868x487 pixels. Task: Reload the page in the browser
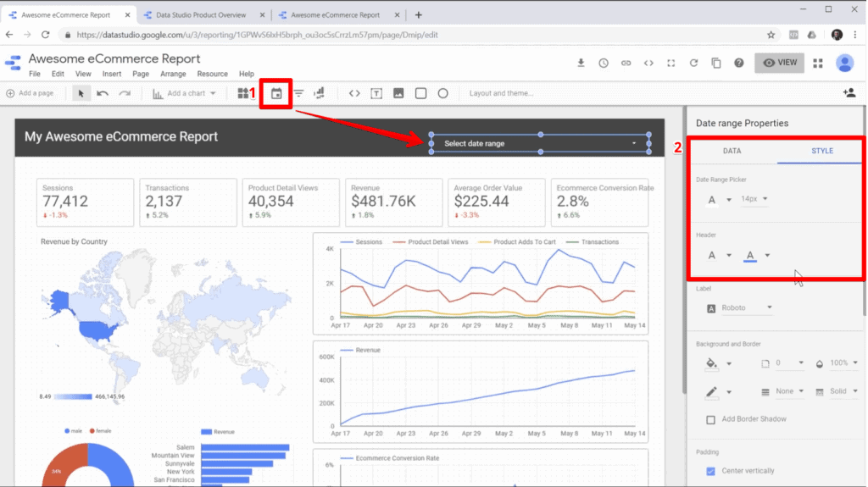click(x=46, y=35)
